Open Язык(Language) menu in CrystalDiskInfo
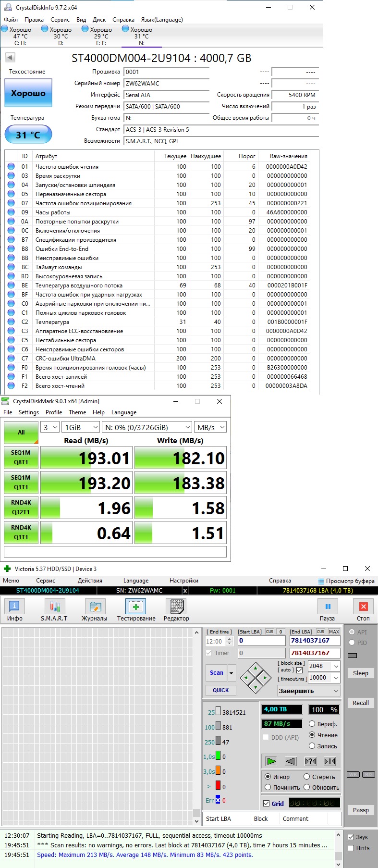 (162, 20)
